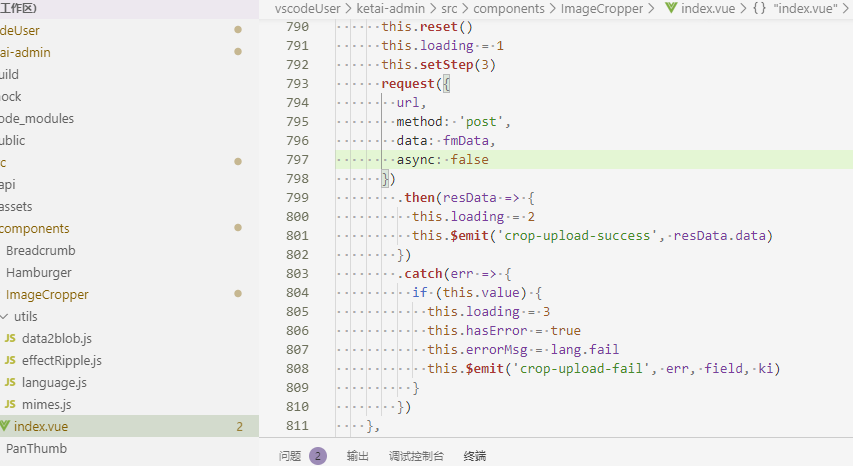
Task: Click the problems badge showing 2
Action: tap(318, 456)
